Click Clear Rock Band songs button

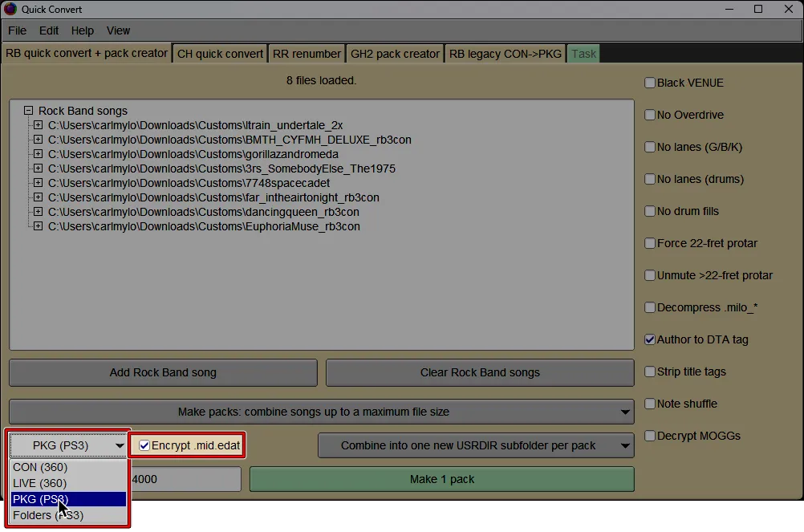click(x=480, y=372)
